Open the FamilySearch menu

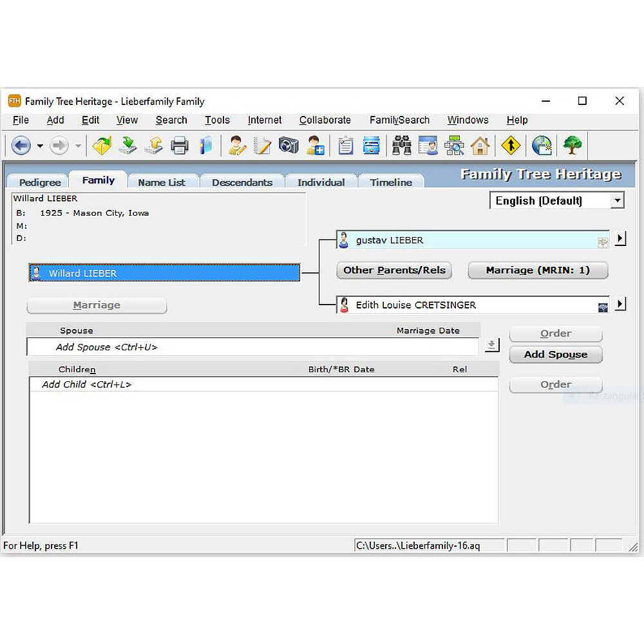pyautogui.click(x=399, y=120)
